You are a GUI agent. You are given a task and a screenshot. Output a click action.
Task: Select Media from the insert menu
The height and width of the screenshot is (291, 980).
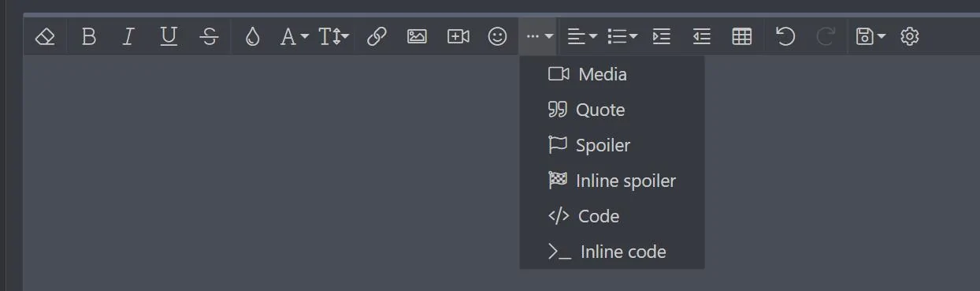(x=612, y=74)
